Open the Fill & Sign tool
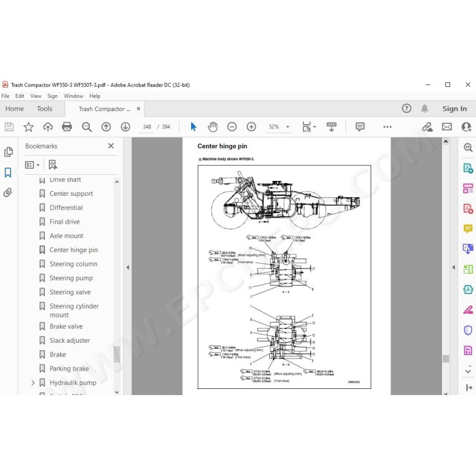 coord(468,310)
